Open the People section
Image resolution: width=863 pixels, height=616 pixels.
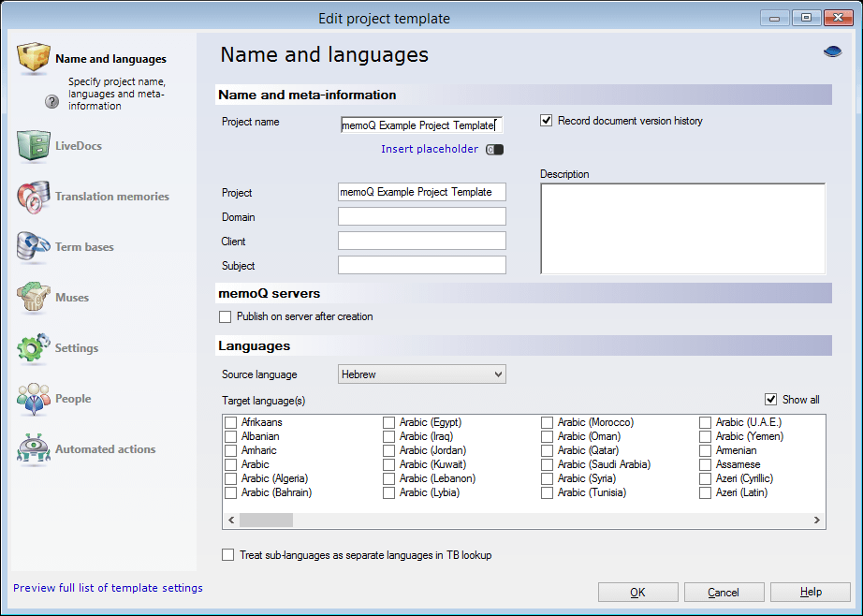click(x=73, y=399)
